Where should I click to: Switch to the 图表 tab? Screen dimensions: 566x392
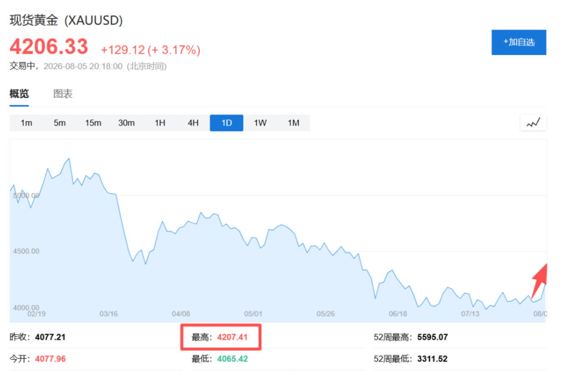point(63,94)
